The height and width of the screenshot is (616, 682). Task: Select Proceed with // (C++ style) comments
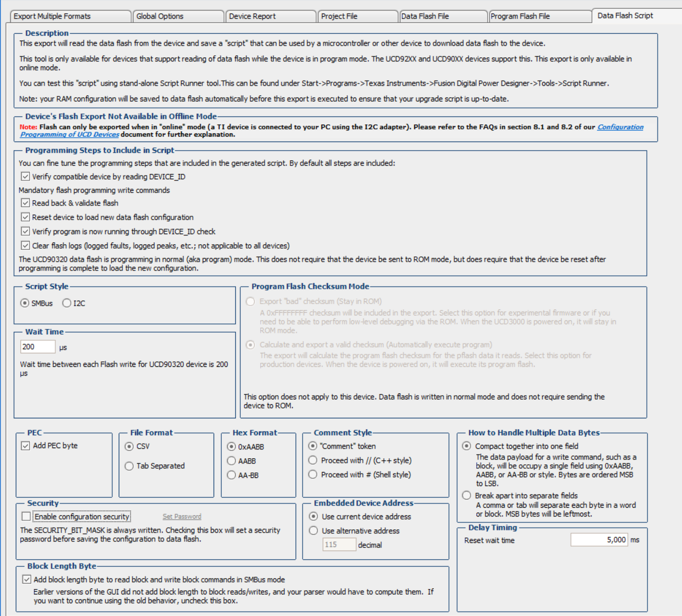point(313,460)
